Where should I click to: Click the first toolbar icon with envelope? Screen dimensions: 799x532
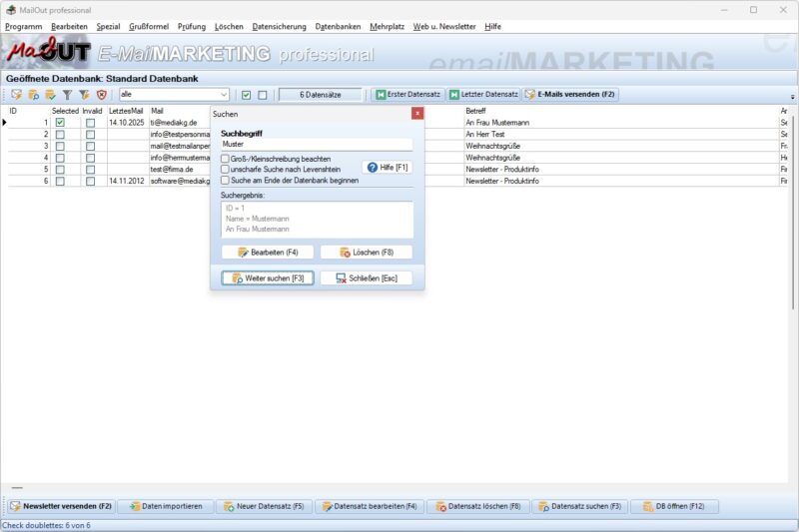click(x=16, y=95)
